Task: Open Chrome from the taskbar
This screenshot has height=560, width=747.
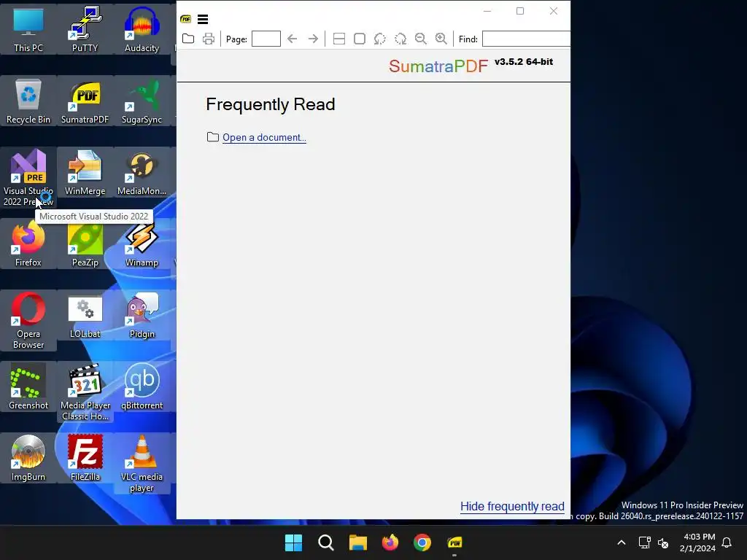Action: pyautogui.click(x=422, y=542)
